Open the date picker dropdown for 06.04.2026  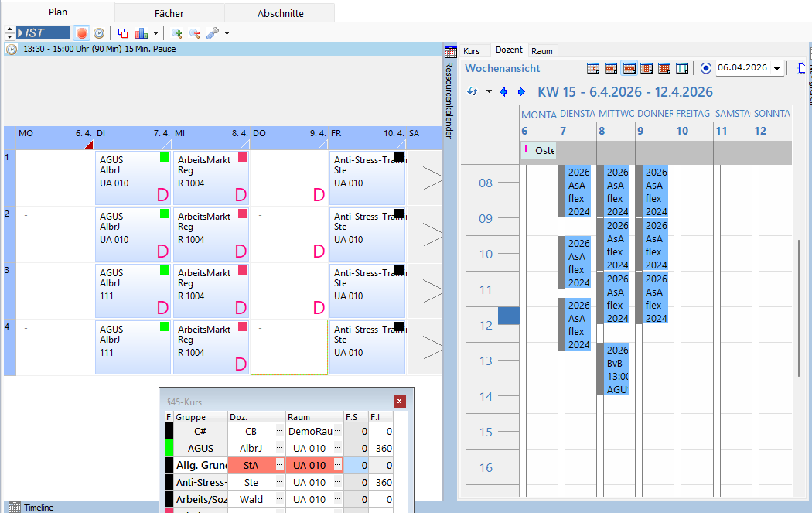(x=776, y=68)
